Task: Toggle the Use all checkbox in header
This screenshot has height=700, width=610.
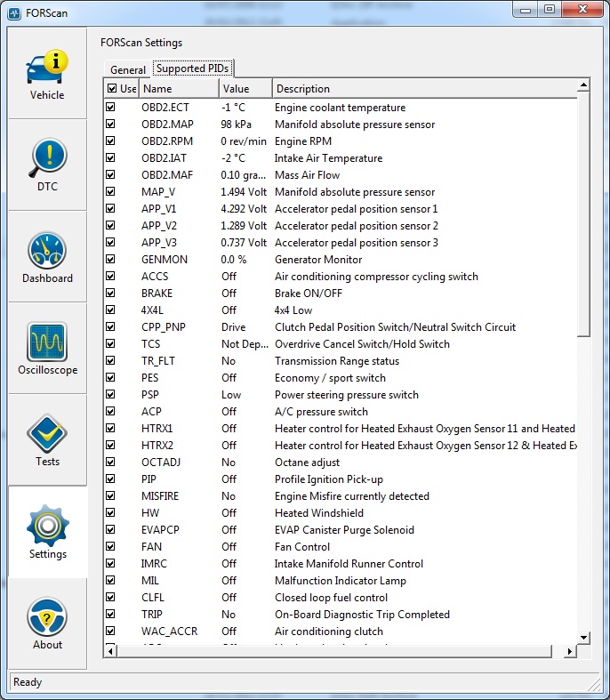Action: (112, 88)
